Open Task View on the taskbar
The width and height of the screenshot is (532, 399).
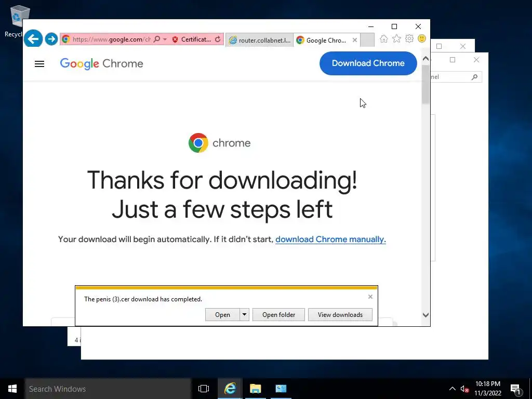click(204, 389)
